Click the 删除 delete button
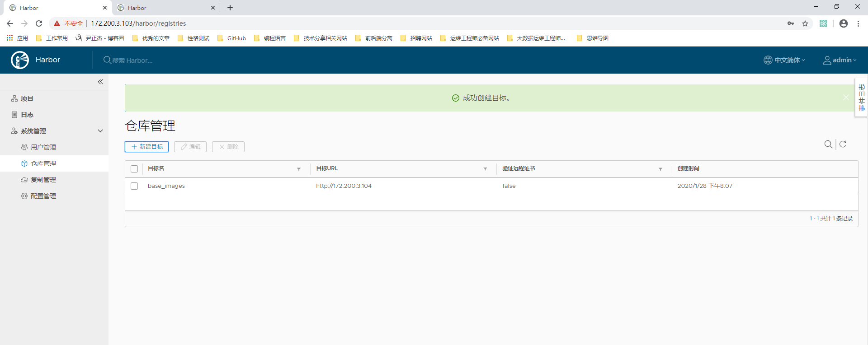The image size is (868, 345). point(228,147)
